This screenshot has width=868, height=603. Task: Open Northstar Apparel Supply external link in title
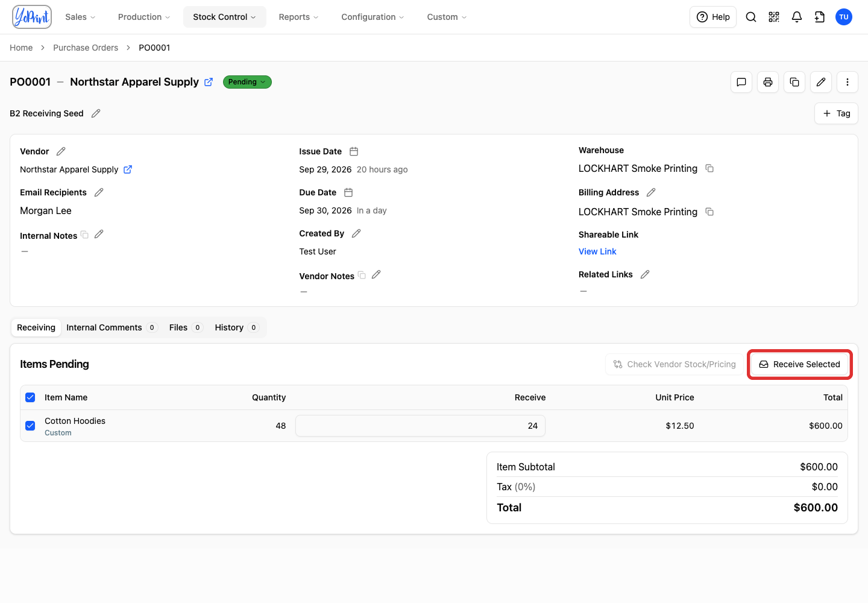tap(209, 82)
